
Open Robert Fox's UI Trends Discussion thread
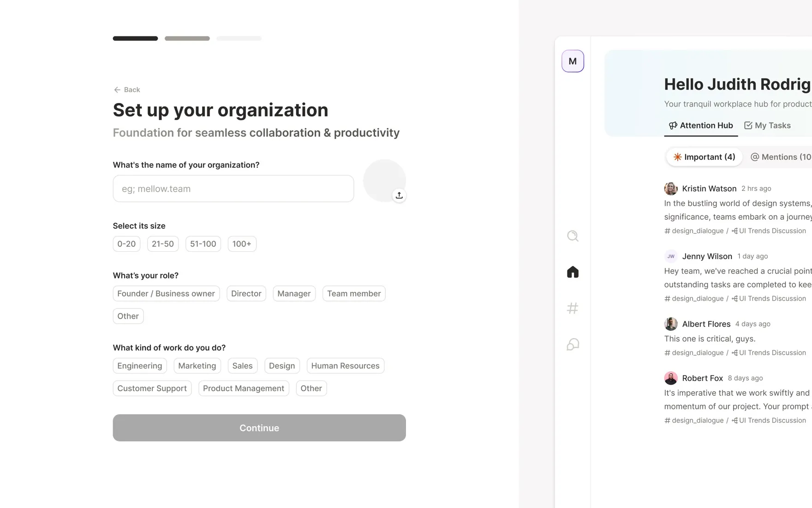(769, 421)
